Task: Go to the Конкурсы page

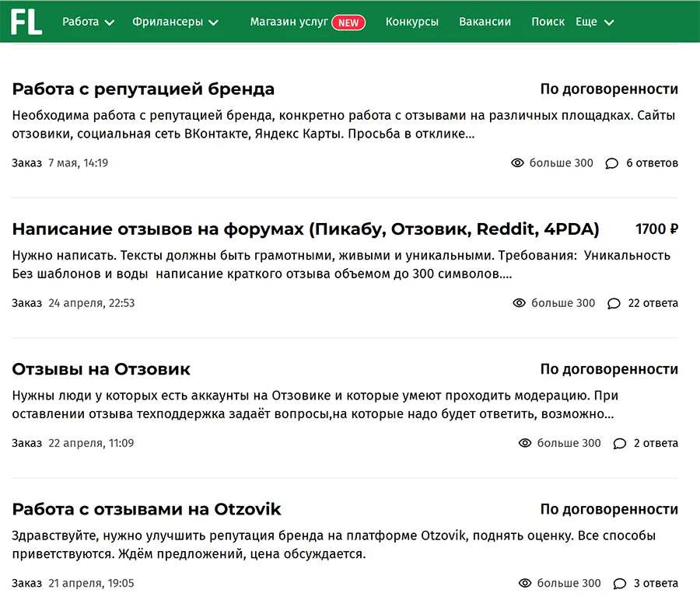Action: point(412,22)
